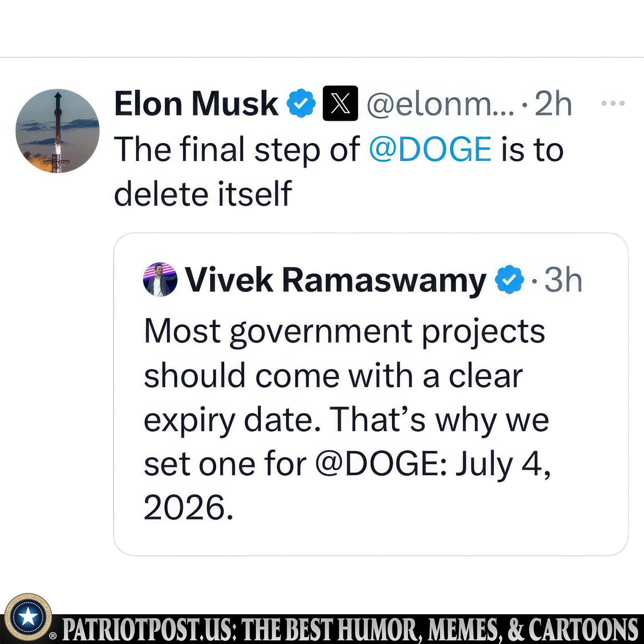This screenshot has height=644, width=644.
Task: Open the @elonm... handle link
Action: [440, 104]
